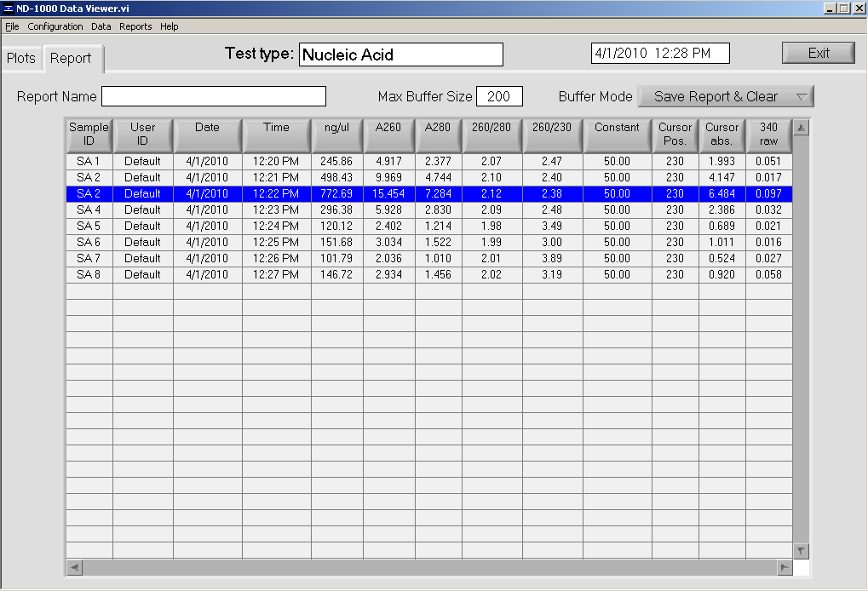Click the 498.43 ng/ul value
Image resolution: width=868 pixels, height=591 pixels.
click(336, 178)
